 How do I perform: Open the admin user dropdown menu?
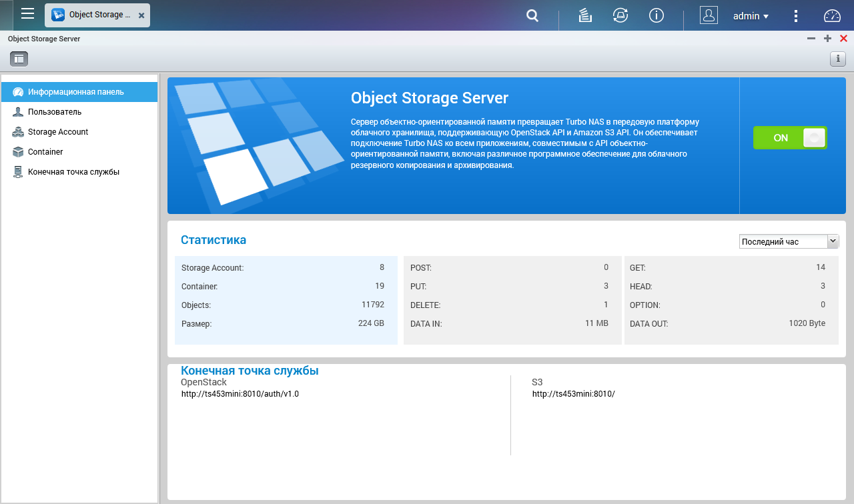click(x=751, y=16)
